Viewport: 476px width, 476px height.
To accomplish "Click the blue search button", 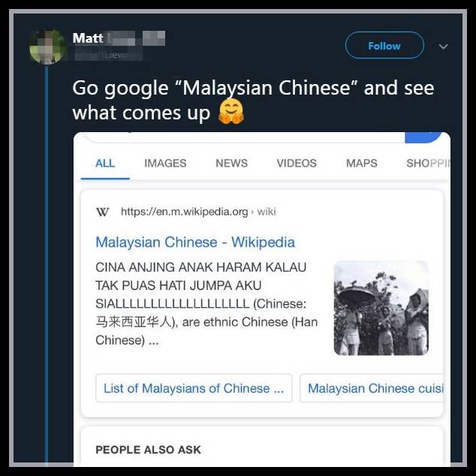I will [x=423, y=137].
